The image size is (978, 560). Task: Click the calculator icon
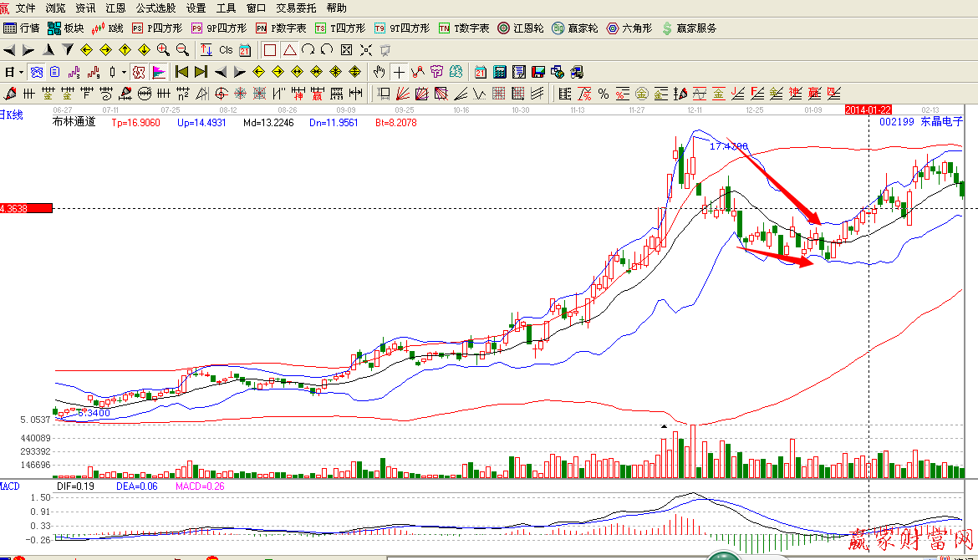pos(500,71)
